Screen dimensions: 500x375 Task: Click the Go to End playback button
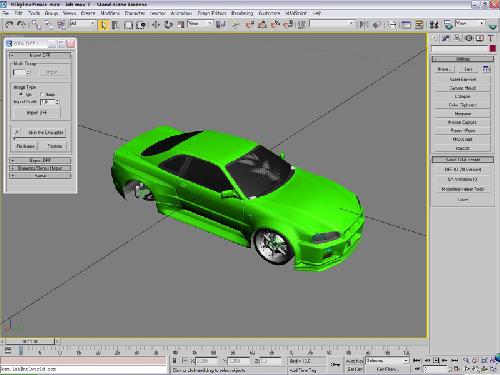pyautogui.click(x=455, y=360)
